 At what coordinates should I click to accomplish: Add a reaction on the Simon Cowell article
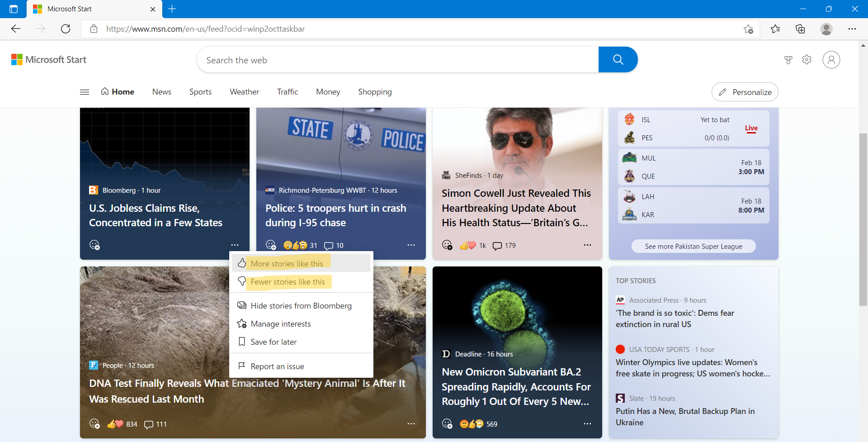(448, 245)
